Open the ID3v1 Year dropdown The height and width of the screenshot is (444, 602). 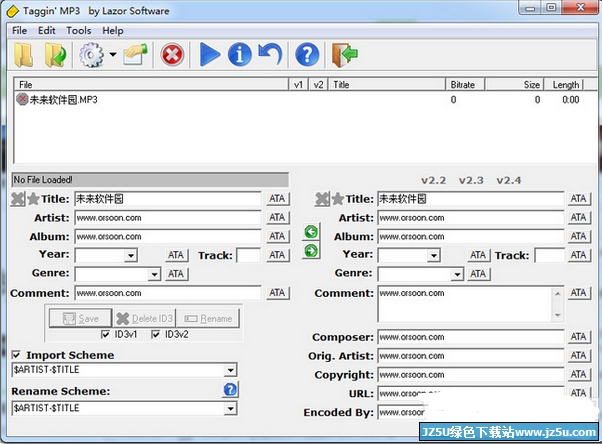131,255
